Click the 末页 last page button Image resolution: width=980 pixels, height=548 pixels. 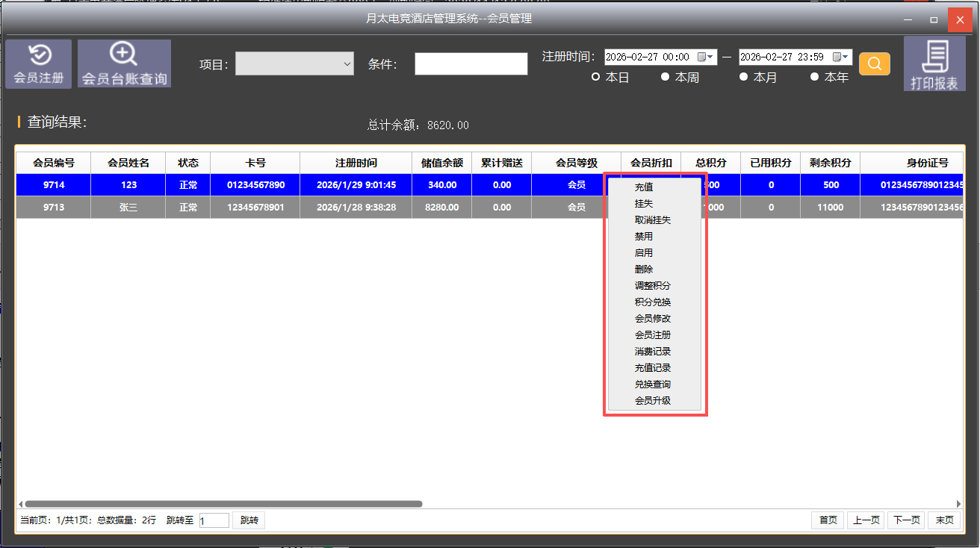(944, 520)
